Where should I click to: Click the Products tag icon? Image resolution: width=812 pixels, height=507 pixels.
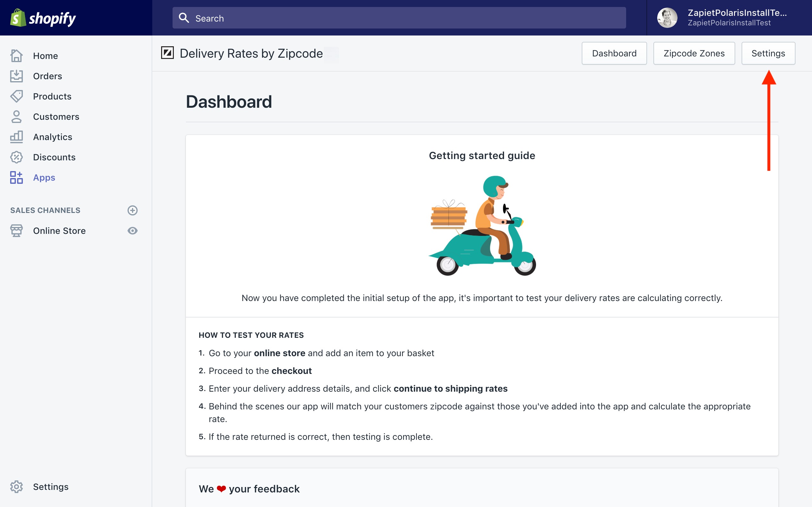(x=16, y=96)
